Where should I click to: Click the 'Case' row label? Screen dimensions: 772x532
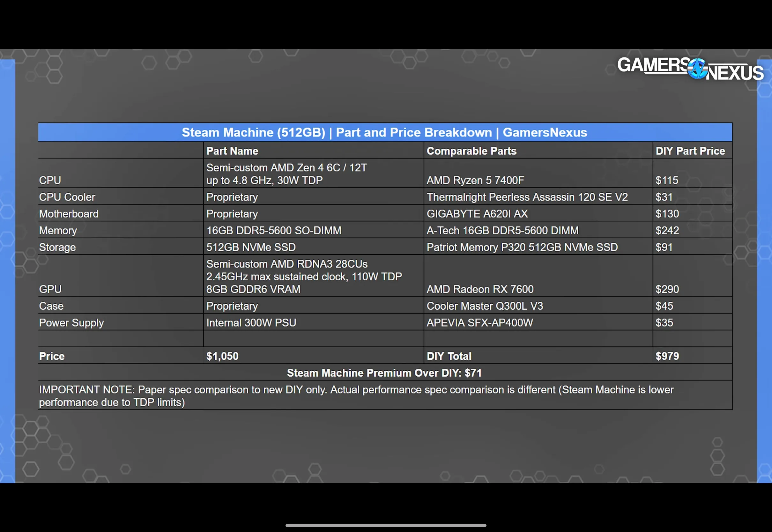(51, 306)
